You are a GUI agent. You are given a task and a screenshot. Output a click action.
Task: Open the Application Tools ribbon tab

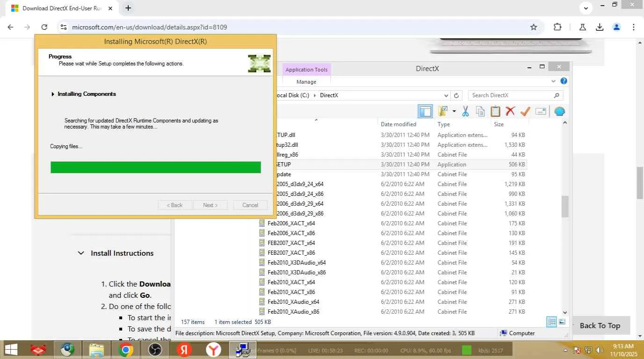pyautogui.click(x=307, y=70)
